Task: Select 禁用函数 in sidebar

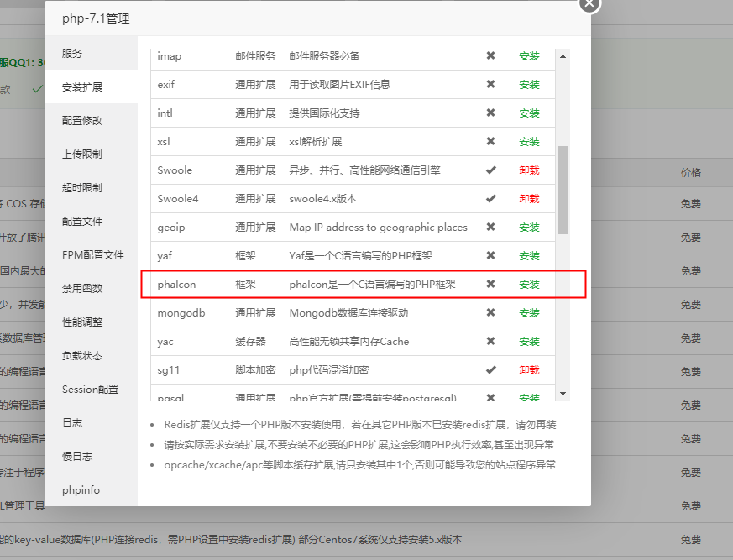Action: pyautogui.click(x=92, y=289)
